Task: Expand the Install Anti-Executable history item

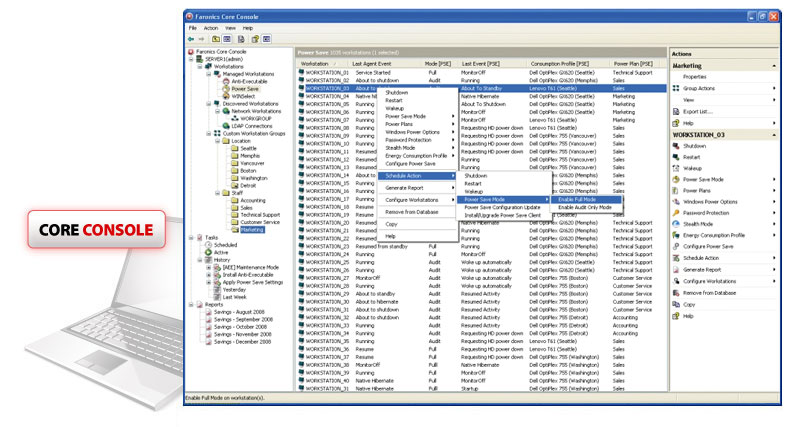Action: click(x=207, y=274)
